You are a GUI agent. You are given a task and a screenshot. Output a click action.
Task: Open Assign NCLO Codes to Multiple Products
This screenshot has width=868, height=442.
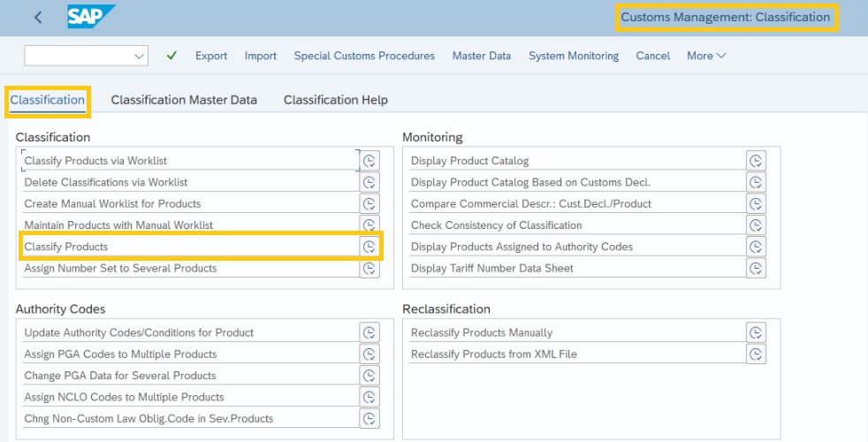coord(190,397)
